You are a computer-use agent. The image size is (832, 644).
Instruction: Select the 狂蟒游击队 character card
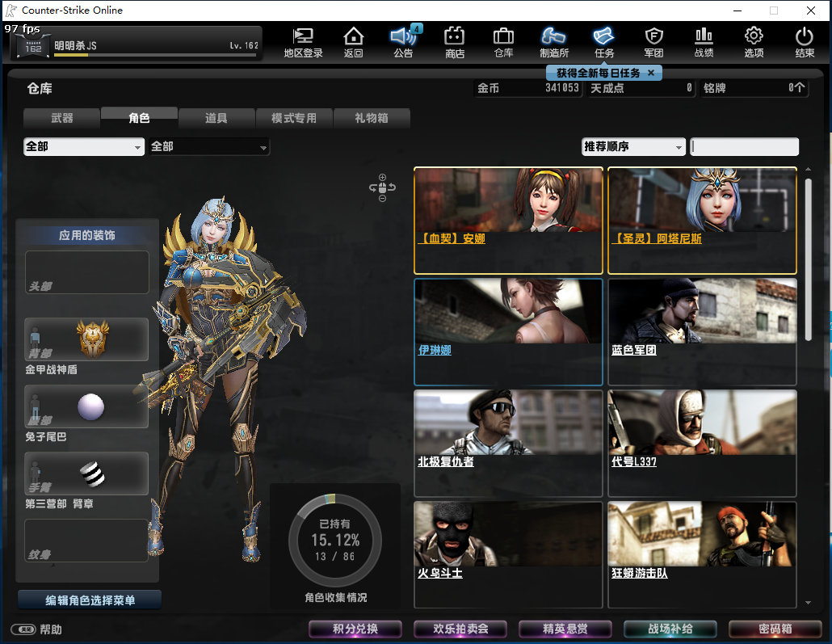pyautogui.click(x=702, y=555)
